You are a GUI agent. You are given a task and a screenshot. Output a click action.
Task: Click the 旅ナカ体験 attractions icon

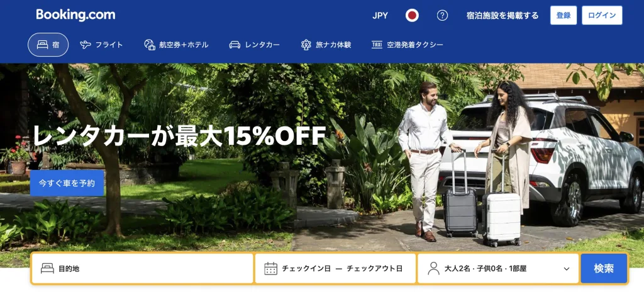[306, 45]
